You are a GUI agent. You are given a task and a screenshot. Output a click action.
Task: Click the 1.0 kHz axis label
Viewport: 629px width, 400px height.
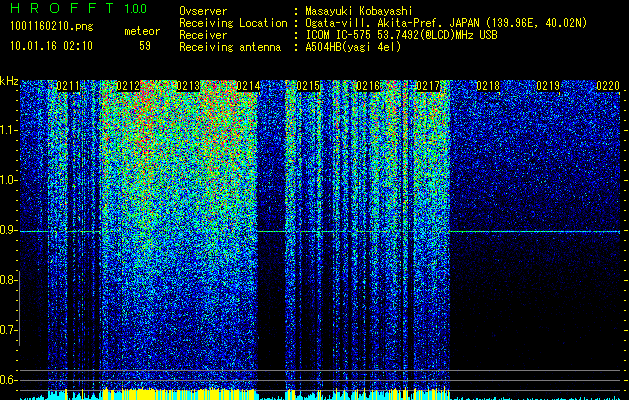coord(8,180)
